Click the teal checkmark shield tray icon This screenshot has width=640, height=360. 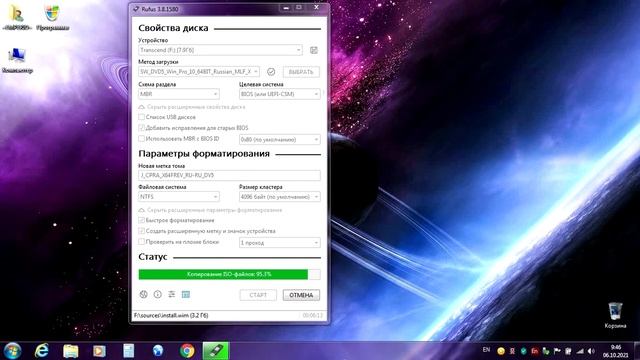coord(524,351)
